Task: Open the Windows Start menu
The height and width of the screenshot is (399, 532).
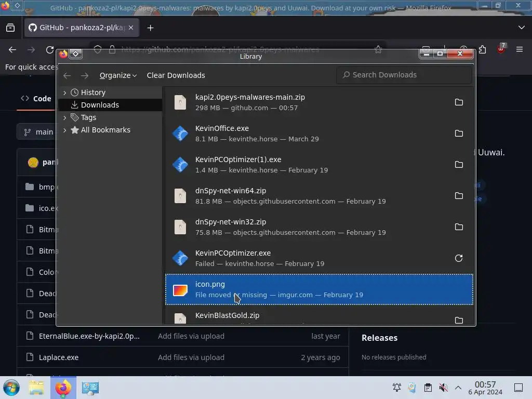Action: pos(11,388)
